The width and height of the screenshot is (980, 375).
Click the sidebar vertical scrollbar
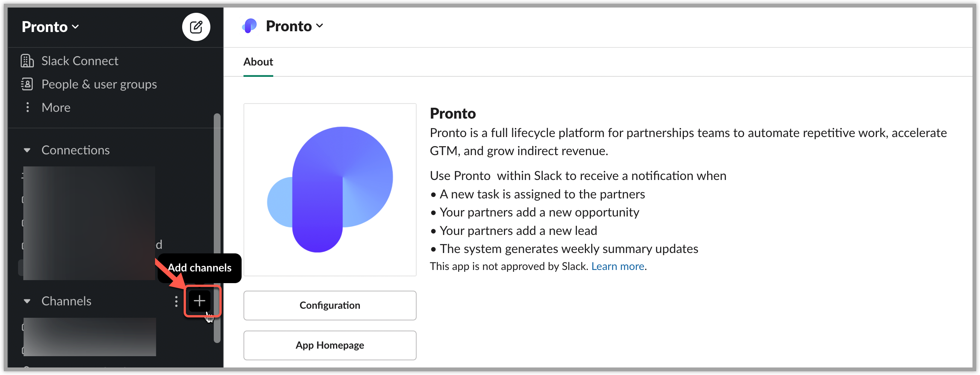[217, 229]
